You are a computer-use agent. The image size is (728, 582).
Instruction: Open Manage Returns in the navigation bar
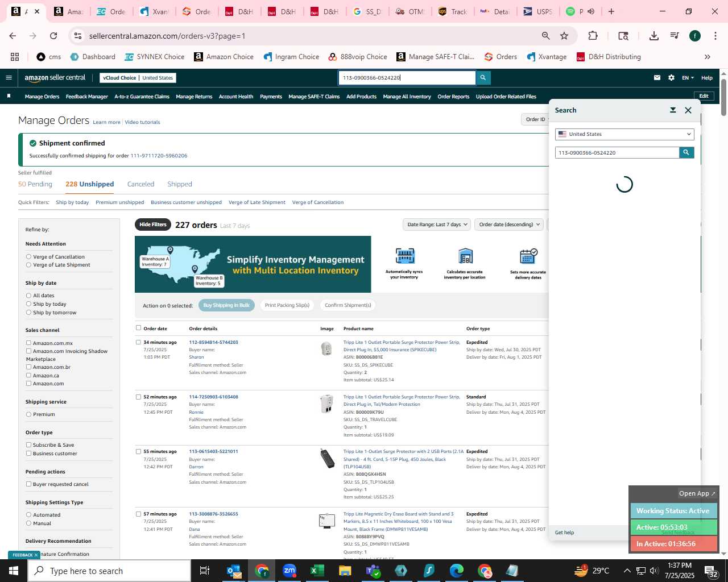(194, 97)
